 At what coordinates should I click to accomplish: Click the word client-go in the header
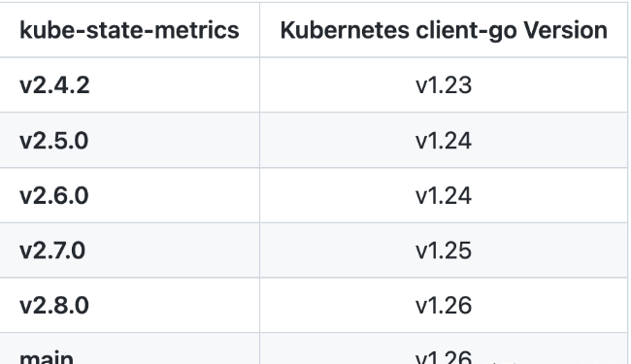coord(466,31)
